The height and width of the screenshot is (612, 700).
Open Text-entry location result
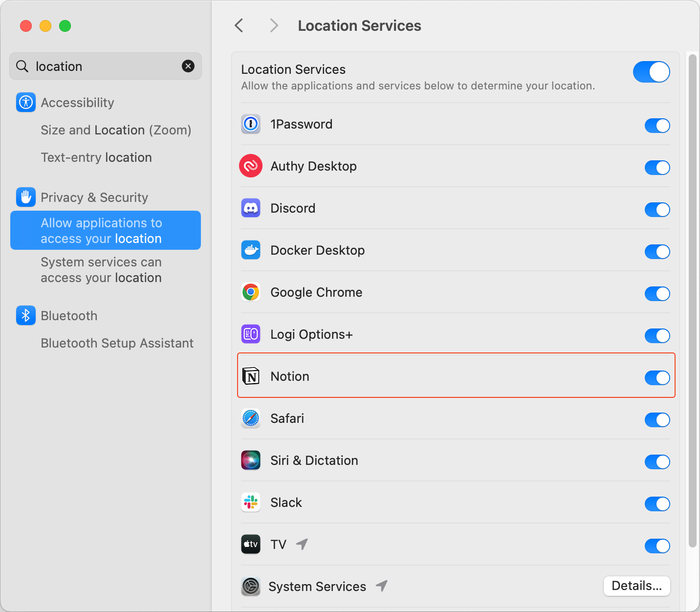96,157
